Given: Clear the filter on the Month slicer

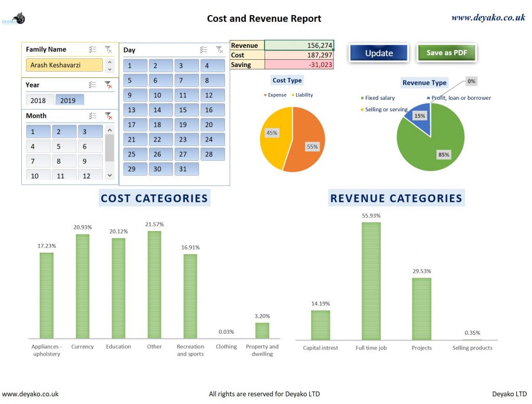Looking at the screenshot, I should point(109,115).
